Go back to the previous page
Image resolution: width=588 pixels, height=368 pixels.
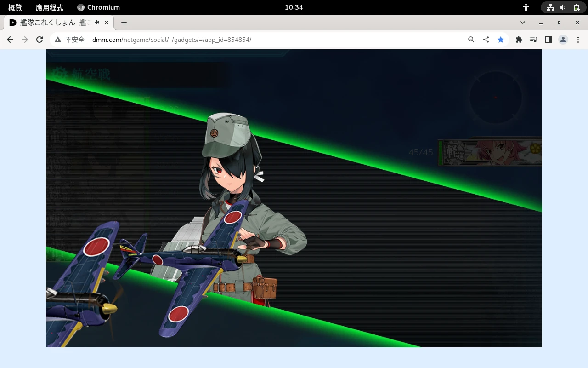[x=10, y=40]
